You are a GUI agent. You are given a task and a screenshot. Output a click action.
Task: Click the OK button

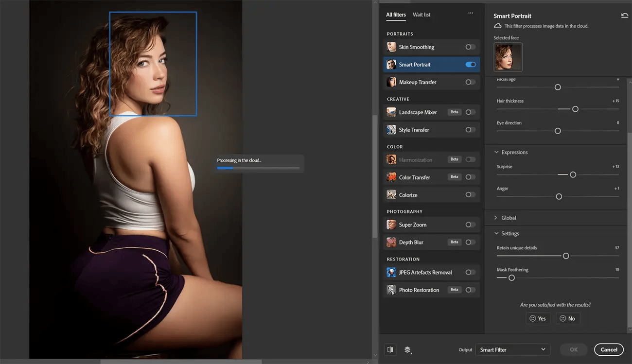(574, 349)
